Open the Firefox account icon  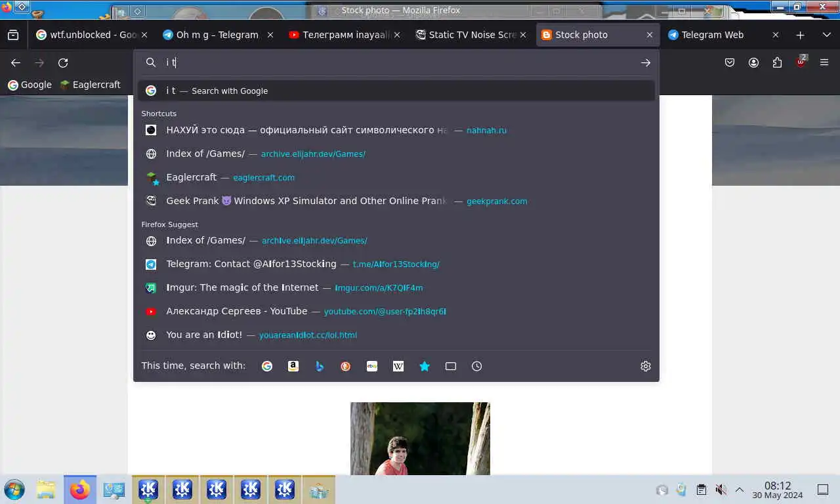click(753, 63)
